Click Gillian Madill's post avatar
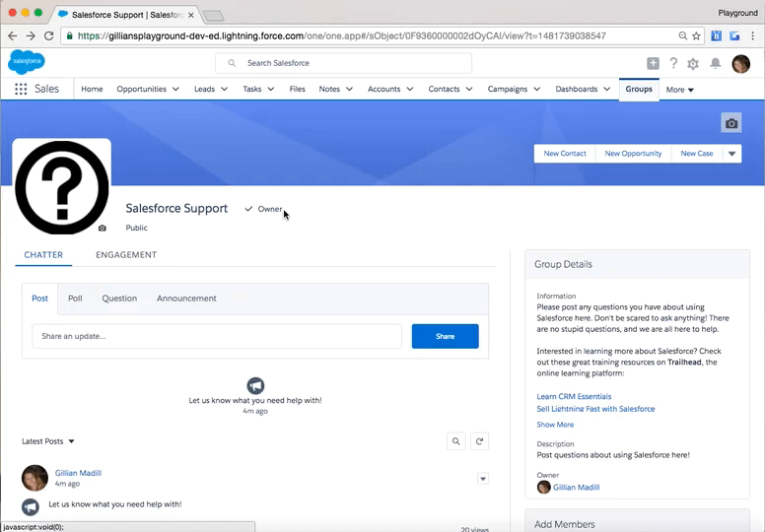 point(35,478)
